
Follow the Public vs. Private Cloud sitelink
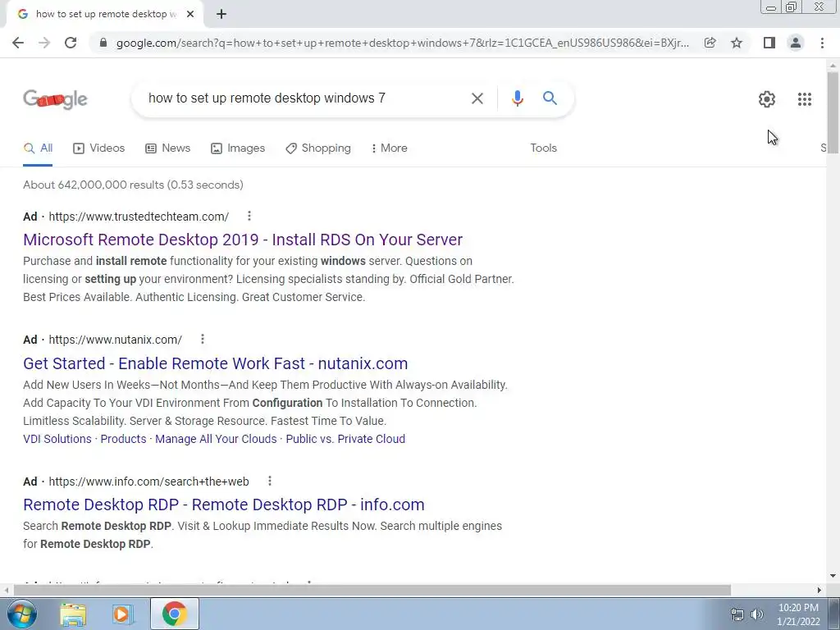(x=345, y=439)
